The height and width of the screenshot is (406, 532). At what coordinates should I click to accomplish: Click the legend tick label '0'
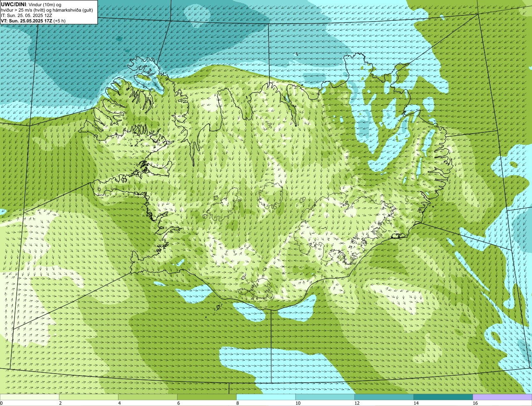pyautogui.click(x=1, y=403)
